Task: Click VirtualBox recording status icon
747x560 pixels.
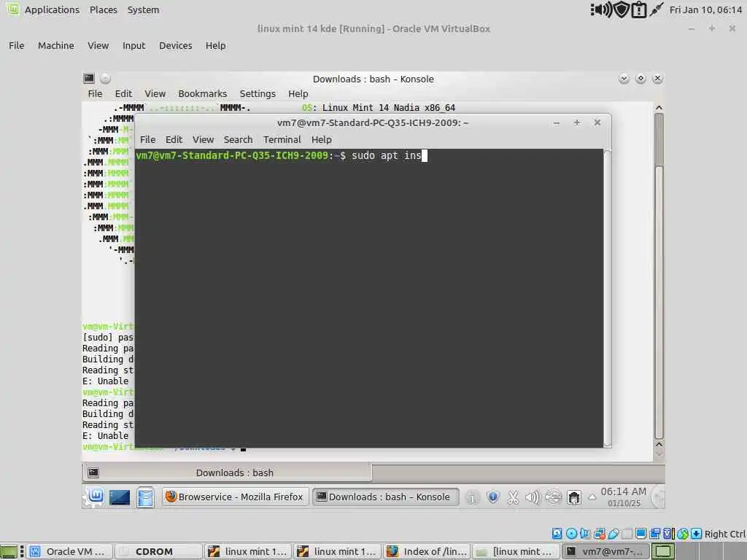Action: click(655, 534)
